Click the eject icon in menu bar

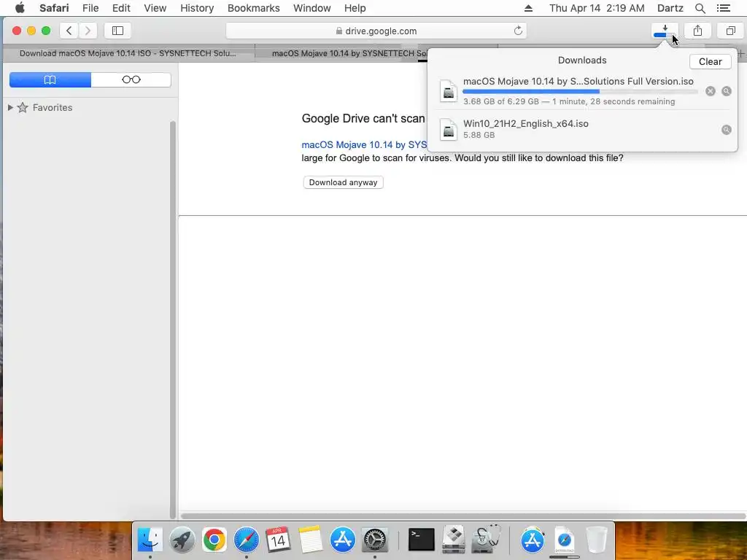click(x=528, y=8)
